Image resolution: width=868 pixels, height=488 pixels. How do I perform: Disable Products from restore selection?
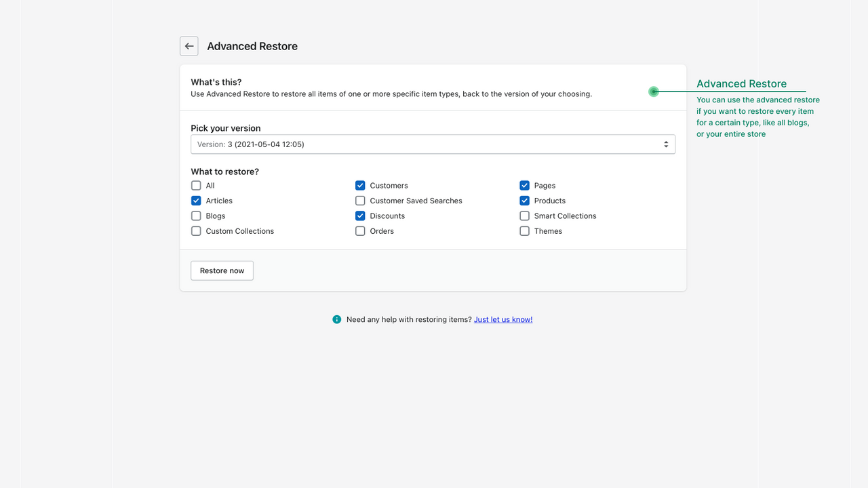coord(524,200)
